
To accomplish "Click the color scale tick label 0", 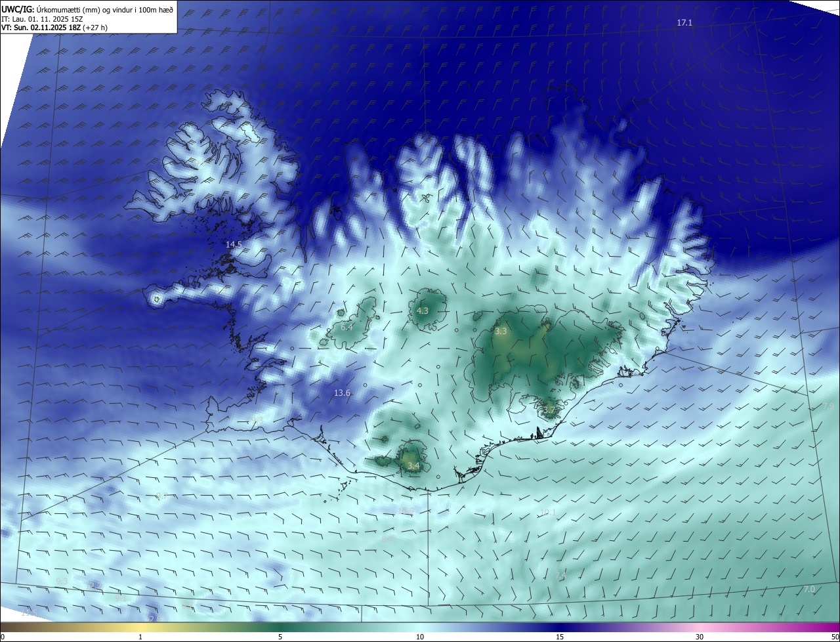I will click(x=2, y=637).
